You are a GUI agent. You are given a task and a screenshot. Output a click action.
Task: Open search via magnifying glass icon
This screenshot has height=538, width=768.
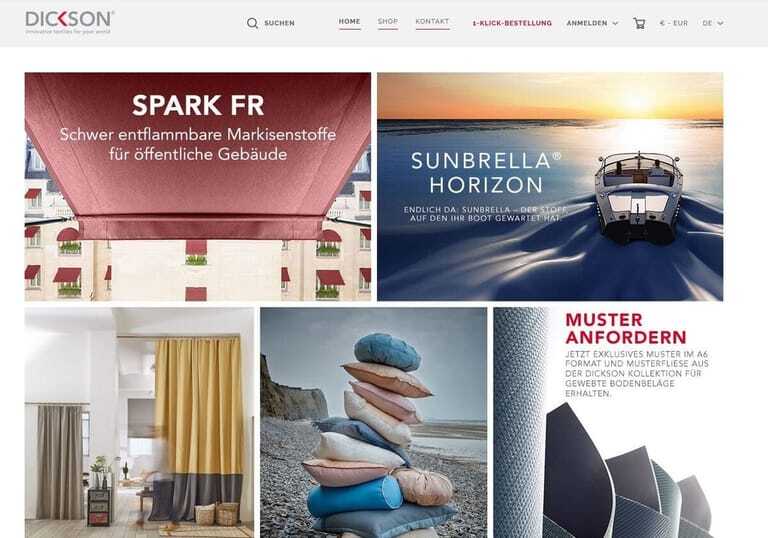click(252, 23)
